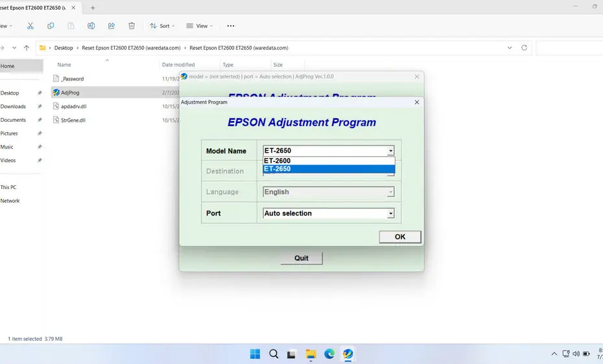The width and height of the screenshot is (603, 364).
Task: Open Videos in the navigation pane
Action: click(x=8, y=160)
